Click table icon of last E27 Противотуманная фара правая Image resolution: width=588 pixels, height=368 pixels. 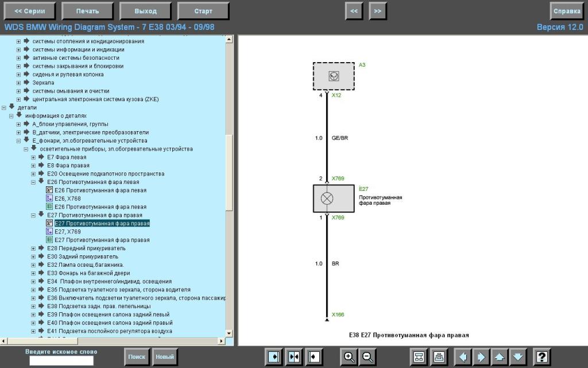tap(49, 240)
